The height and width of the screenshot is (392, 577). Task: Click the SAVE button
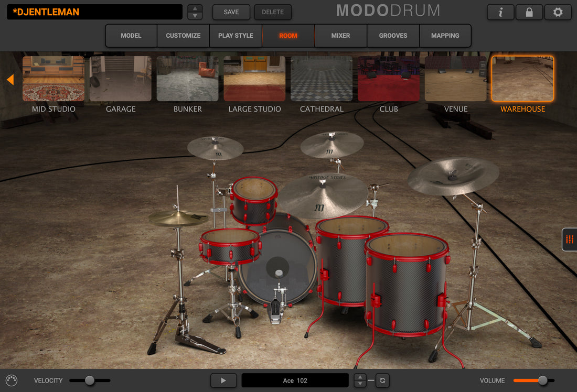coord(231,12)
